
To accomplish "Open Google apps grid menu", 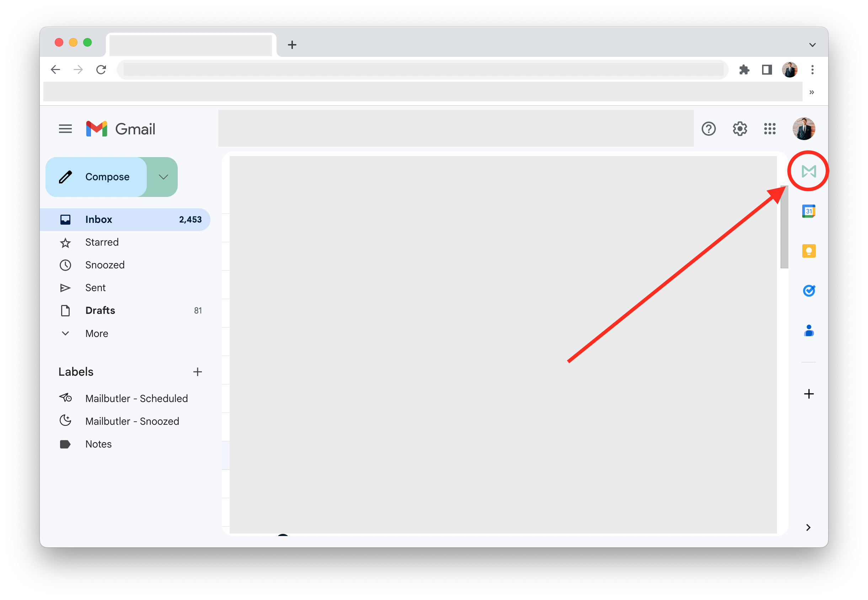I will (768, 129).
